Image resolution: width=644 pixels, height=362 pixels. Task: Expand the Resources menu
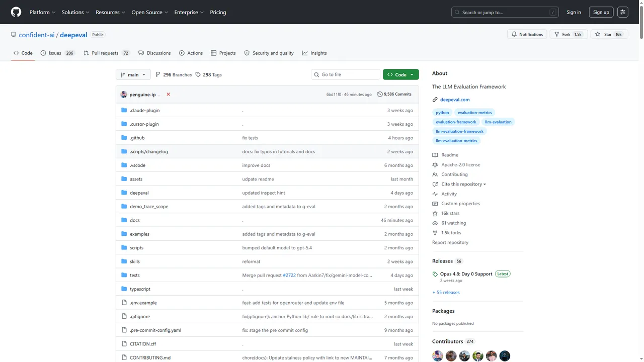point(111,12)
